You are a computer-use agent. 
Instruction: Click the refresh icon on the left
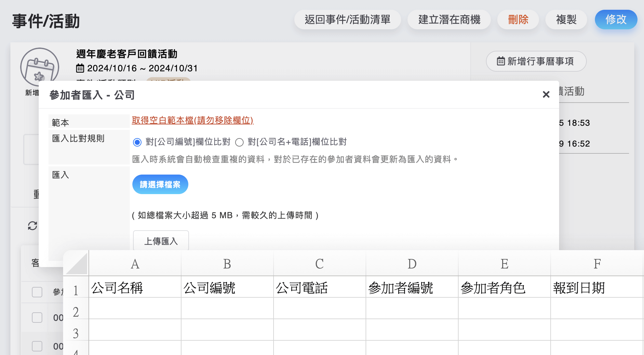33,226
